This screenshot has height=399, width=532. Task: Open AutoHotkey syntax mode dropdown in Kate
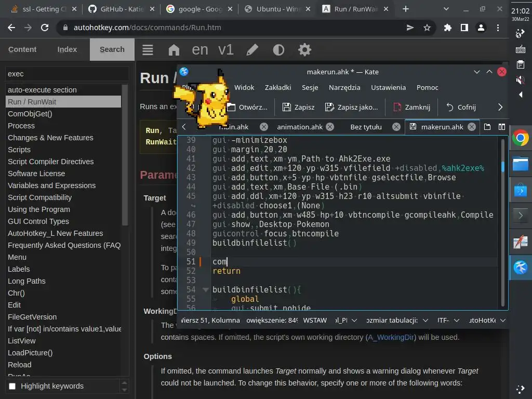pos(487,320)
